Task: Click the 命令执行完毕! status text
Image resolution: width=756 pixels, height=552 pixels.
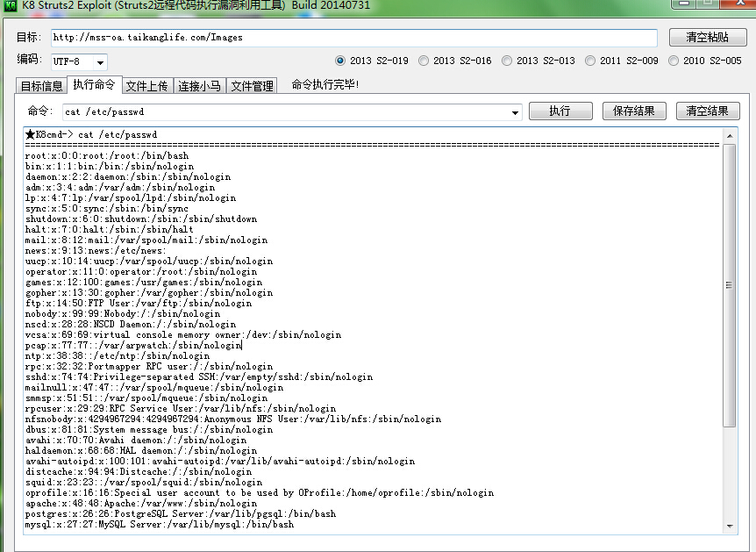Action: 325,85
